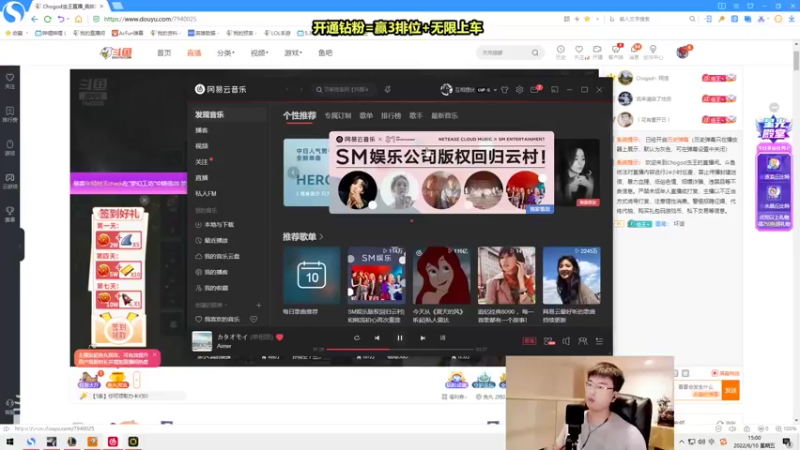This screenshot has height=450, width=800.
Task: Open 首页 on Douyu navigation
Action: coord(164,53)
